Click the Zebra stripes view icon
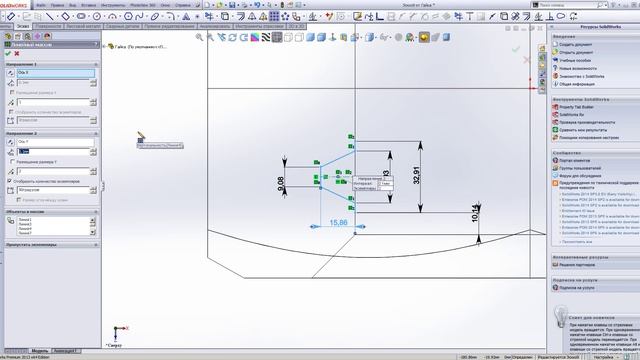Image resolution: width=640 pixels, height=360 pixels. [x=266, y=38]
